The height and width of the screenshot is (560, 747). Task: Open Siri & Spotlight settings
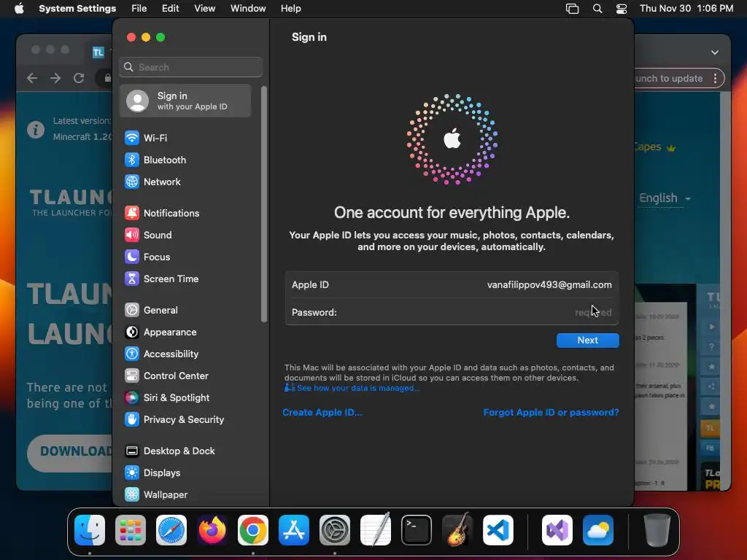(x=167, y=398)
